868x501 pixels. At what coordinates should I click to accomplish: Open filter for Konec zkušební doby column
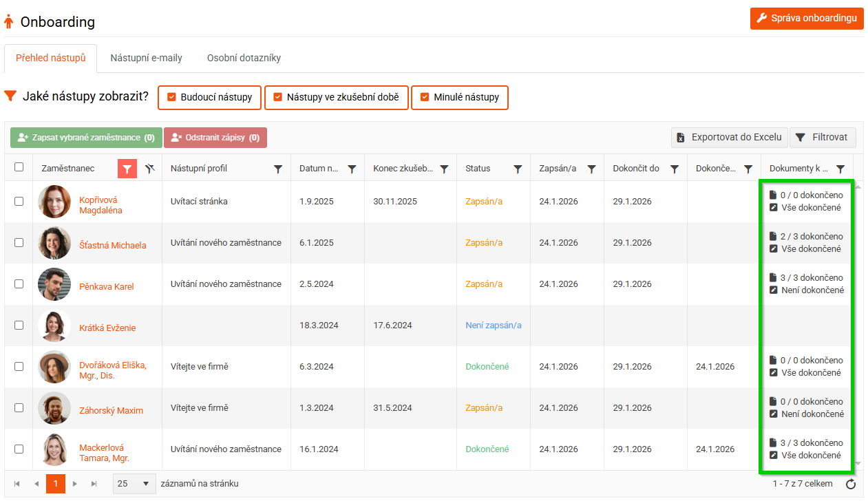tap(444, 169)
